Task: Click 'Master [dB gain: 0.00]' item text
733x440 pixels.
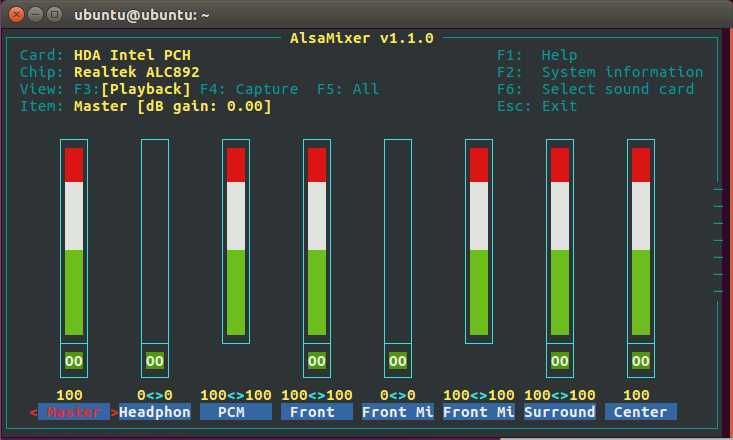Action: (172, 106)
